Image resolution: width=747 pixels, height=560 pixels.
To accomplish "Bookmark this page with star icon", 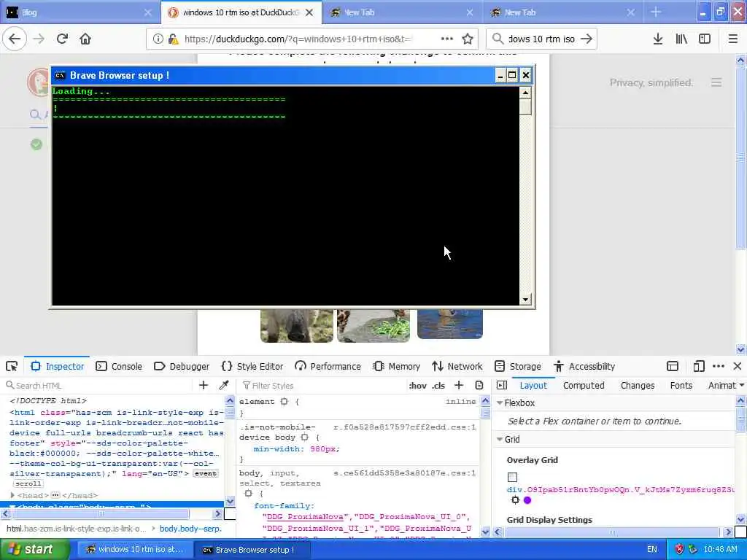I will pos(468,39).
